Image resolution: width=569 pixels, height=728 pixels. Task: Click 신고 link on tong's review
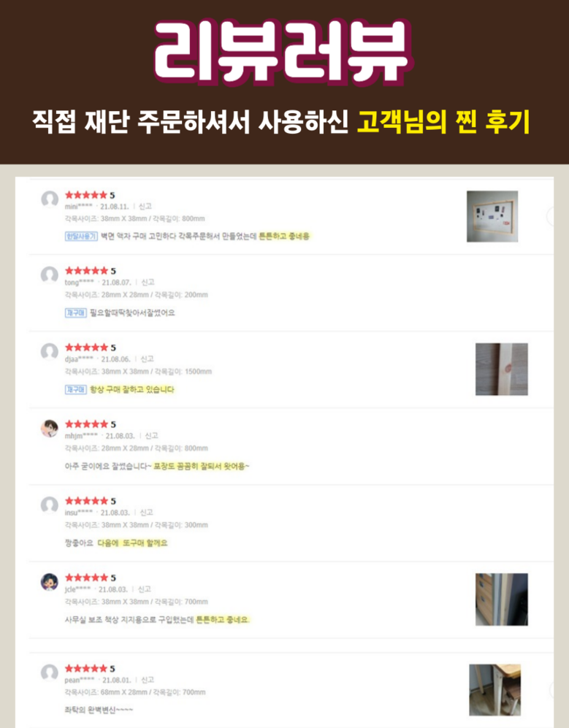coord(148,283)
